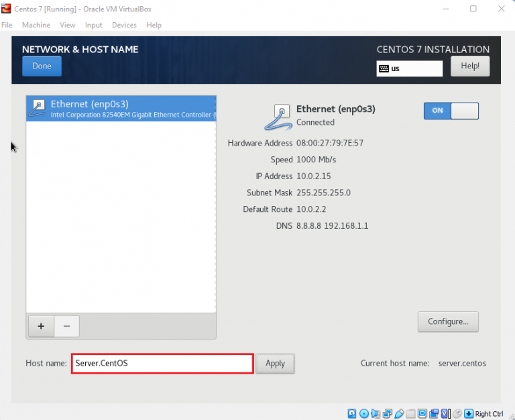Click the speed value 1000 Mb/s
515x420 pixels.
tap(316, 160)
